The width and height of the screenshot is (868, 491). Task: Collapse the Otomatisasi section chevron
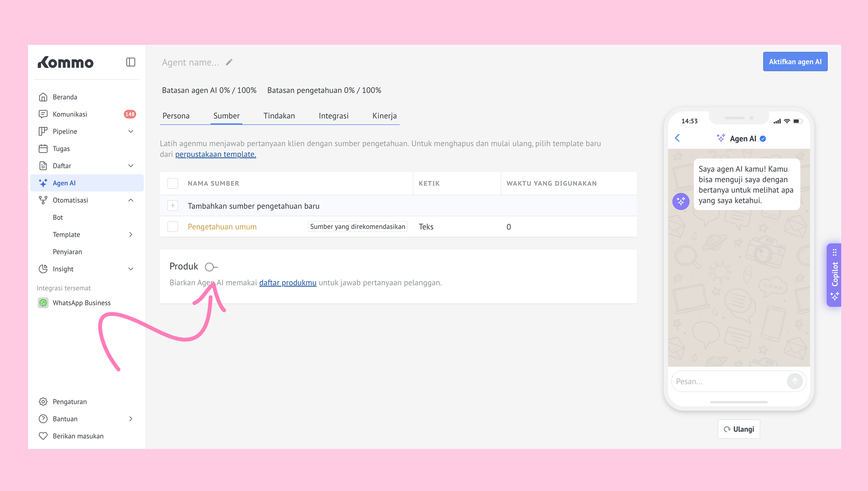pos(131,200)
